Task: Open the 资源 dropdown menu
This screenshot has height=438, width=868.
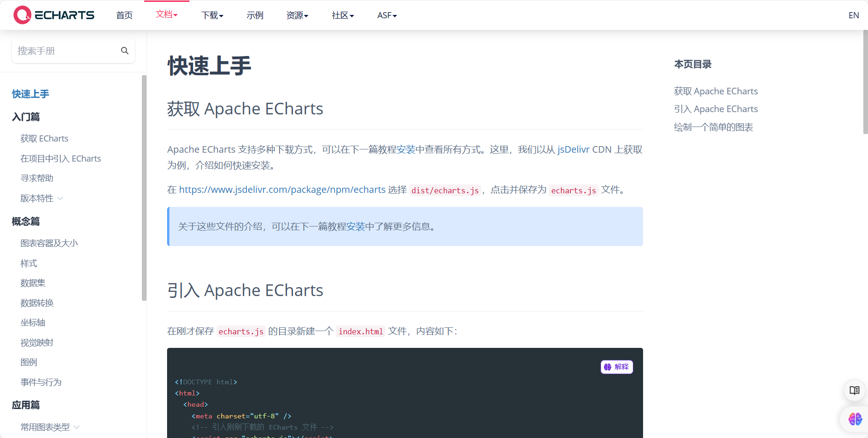Action: pos(297,14)
